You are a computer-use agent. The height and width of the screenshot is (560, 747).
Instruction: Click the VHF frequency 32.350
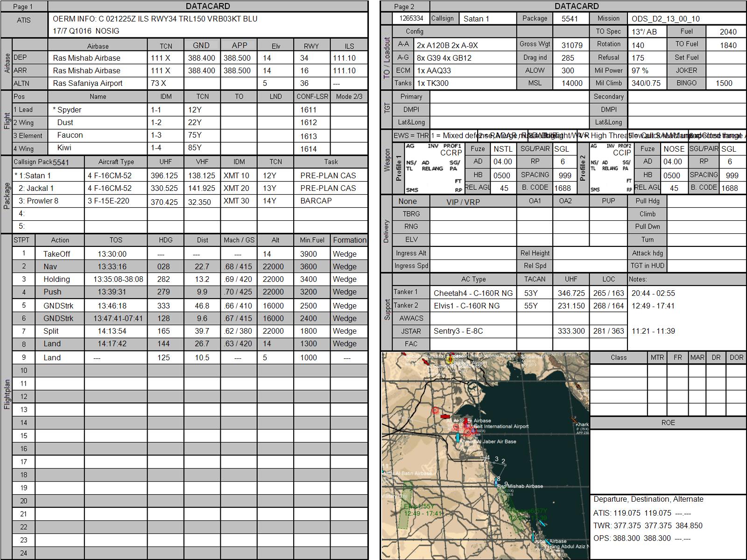[199, 202]
